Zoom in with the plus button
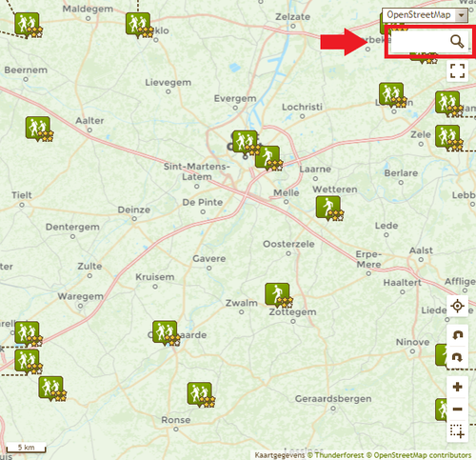This screenshot has height=460, width=476. tap(457, 387)
